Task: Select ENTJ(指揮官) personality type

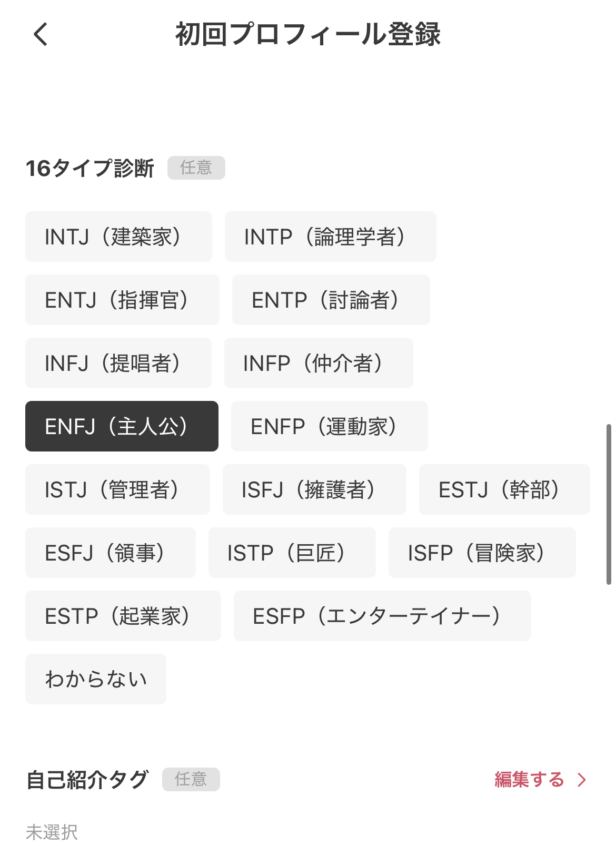Action: coord(122,300)
